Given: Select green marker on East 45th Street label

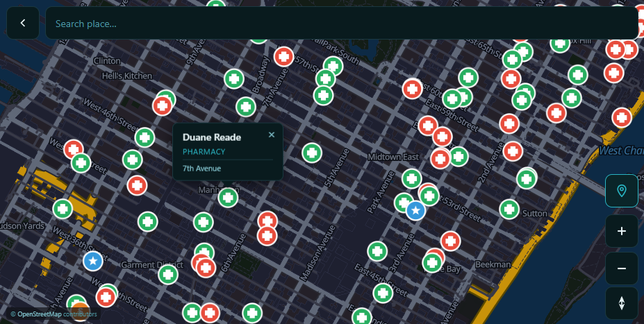Looking at the screenshot, I should 383,293.
